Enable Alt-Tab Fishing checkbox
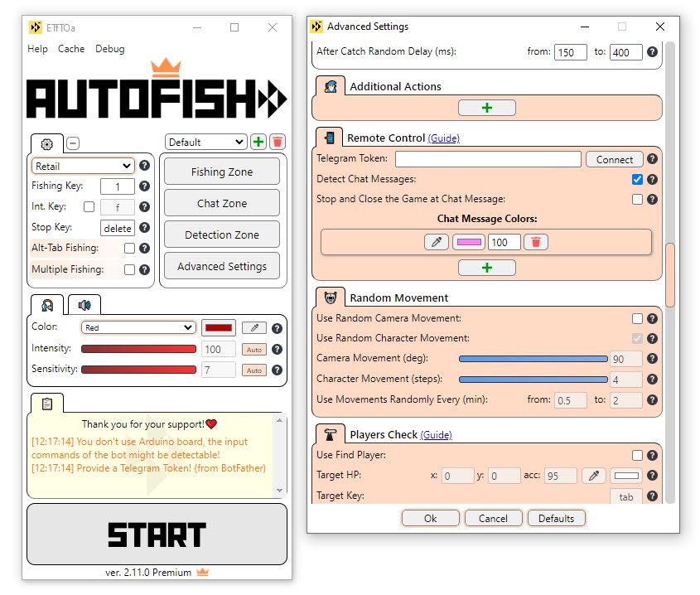Viewport: 700px width, 595px height. (x=129, y=249)
